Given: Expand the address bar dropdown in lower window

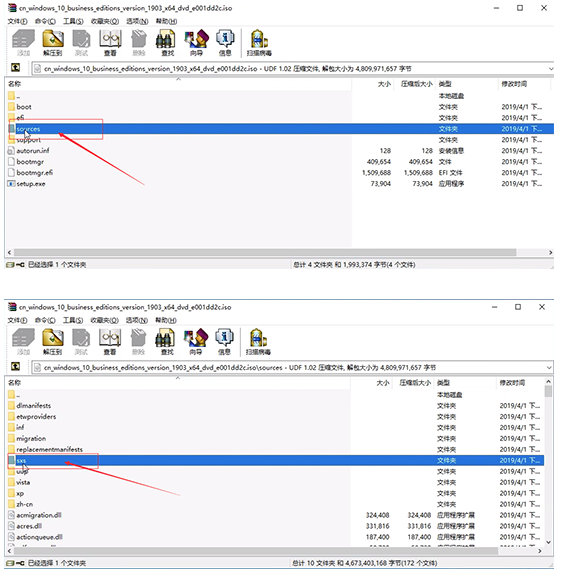Looking at the screenshot, I should point(549,367).
